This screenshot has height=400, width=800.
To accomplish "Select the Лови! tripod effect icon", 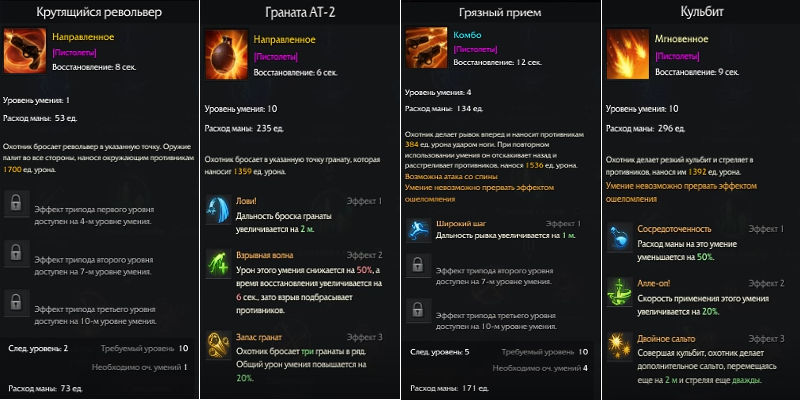I will 218,209.
